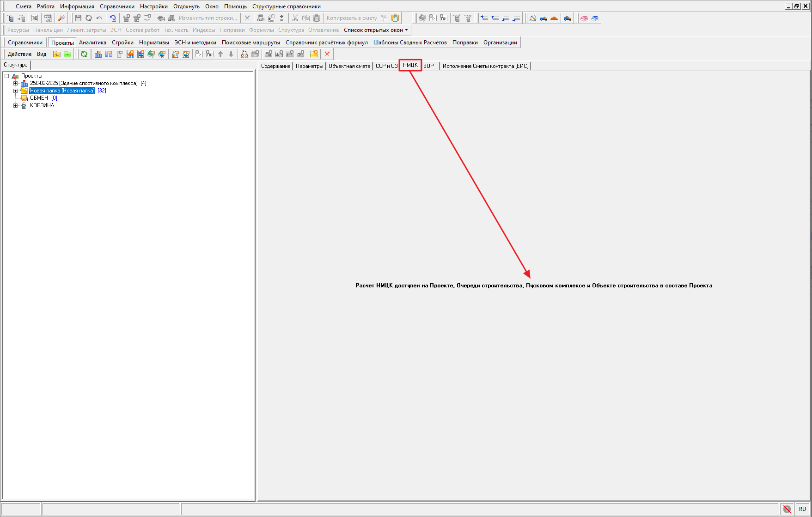Image resolution: width=812 pixels, height=517 pixels.
Task: Click the pink books stack icon
Action: pos(584,18)
